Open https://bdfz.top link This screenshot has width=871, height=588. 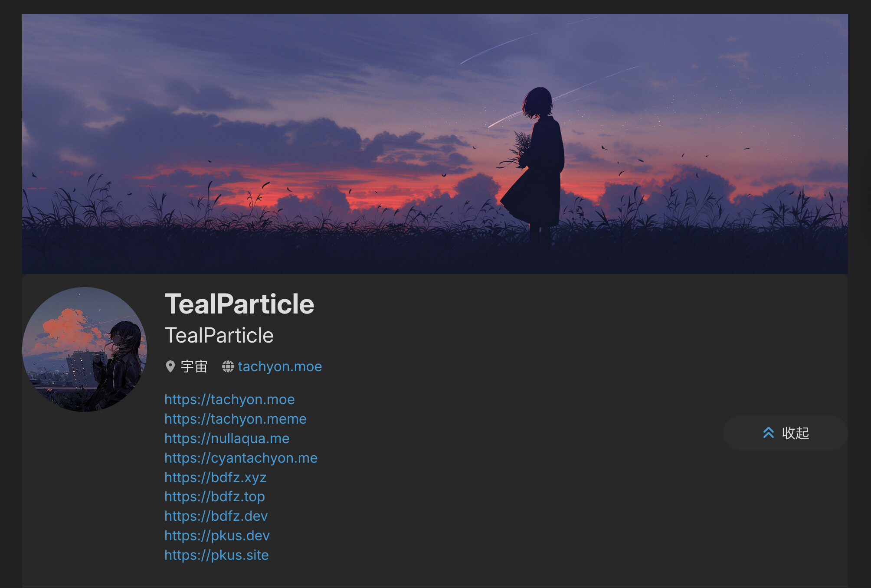(214, 496)
